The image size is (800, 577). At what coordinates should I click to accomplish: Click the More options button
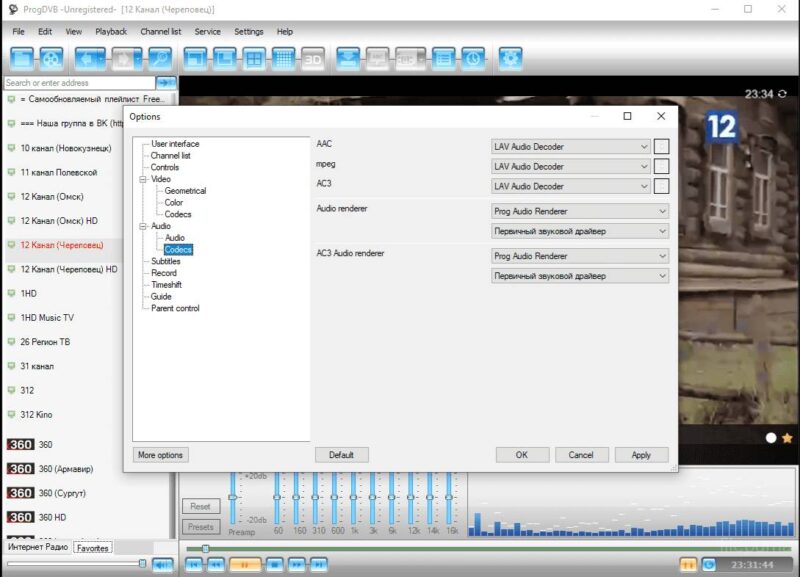pos(160,454)
